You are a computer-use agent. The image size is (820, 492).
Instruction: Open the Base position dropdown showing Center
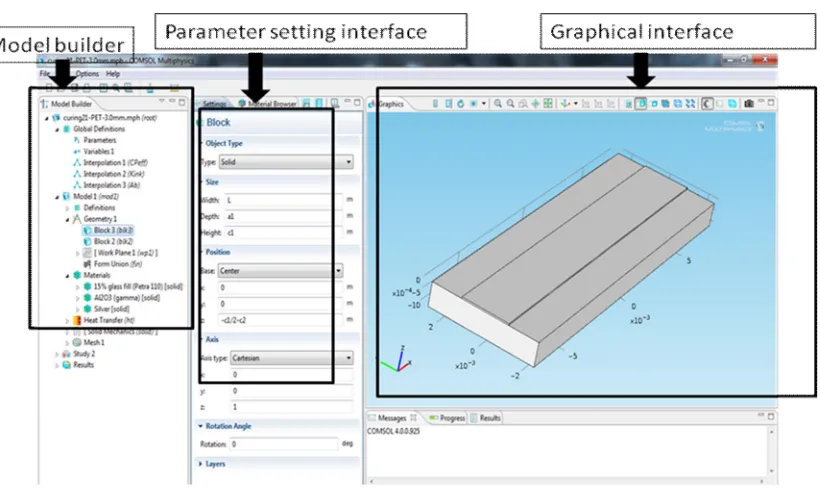(x=280, y=271)
